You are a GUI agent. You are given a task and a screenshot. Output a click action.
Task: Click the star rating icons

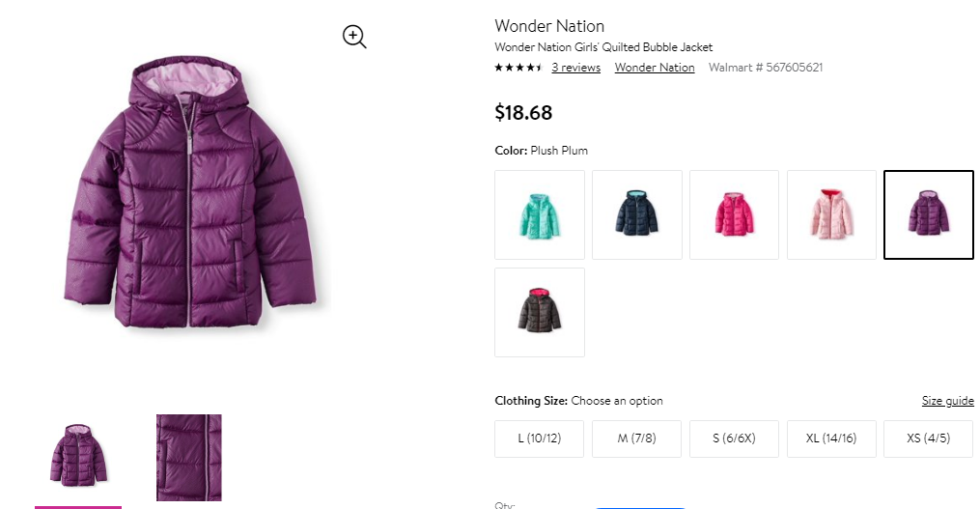pyautogui.click(x=518, y=68)
